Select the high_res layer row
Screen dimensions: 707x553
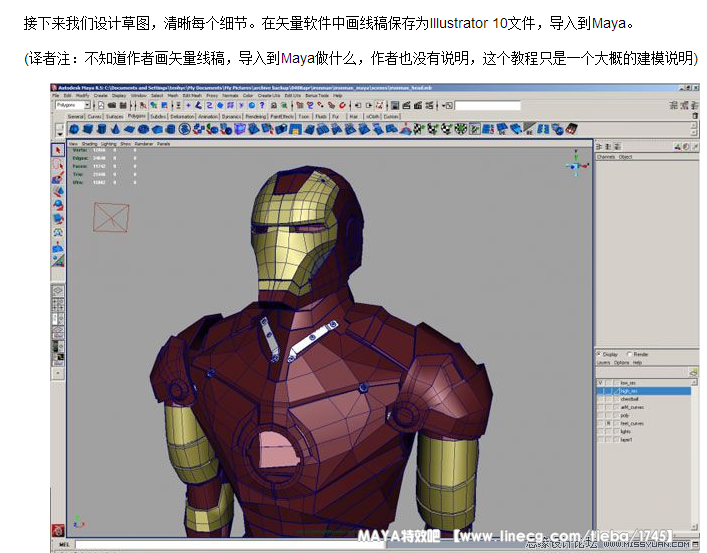(x=643, y=391)
